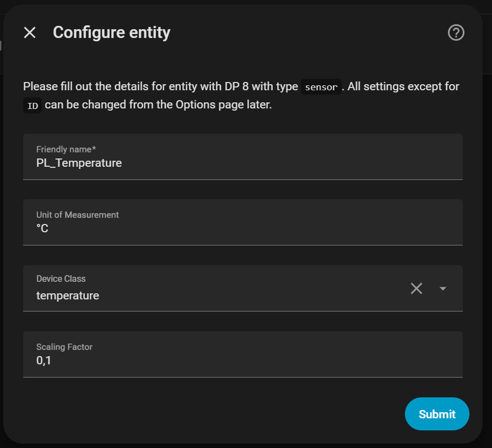
Task: Clear the Device Class selection
Action: [417, 288]
